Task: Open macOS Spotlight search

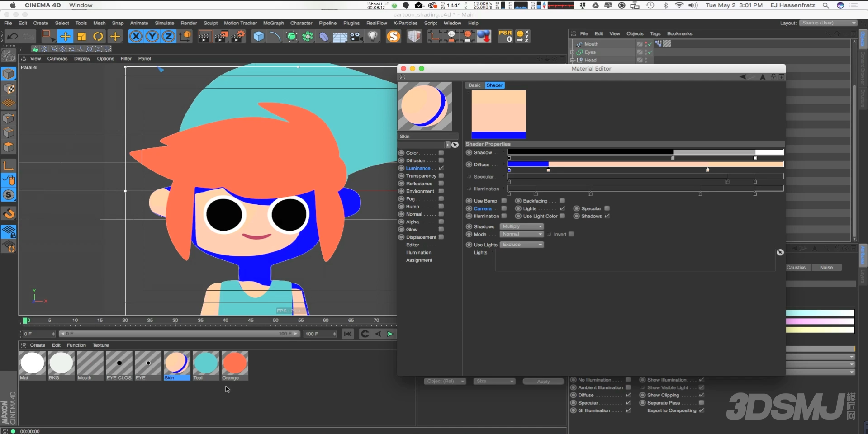Action: (x=825, y=5)
